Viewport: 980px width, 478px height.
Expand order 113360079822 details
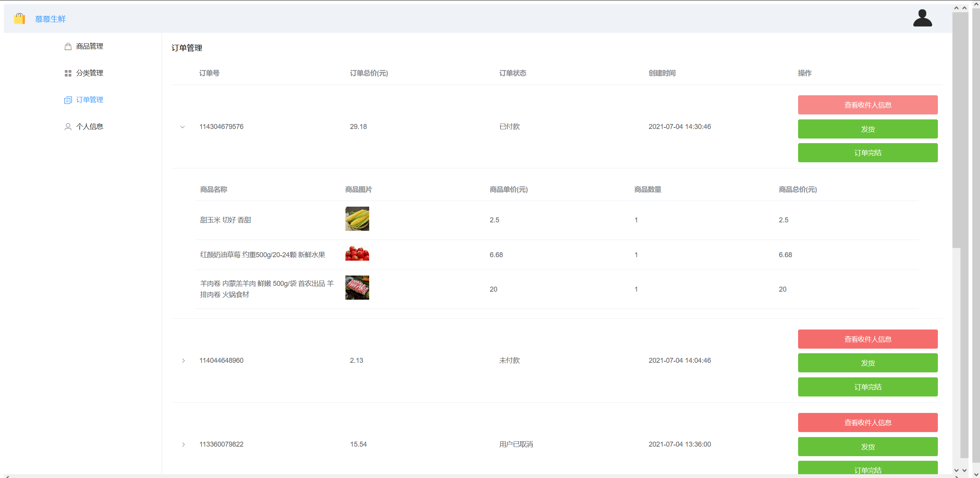pyautogui.click(x=183, y=444)
